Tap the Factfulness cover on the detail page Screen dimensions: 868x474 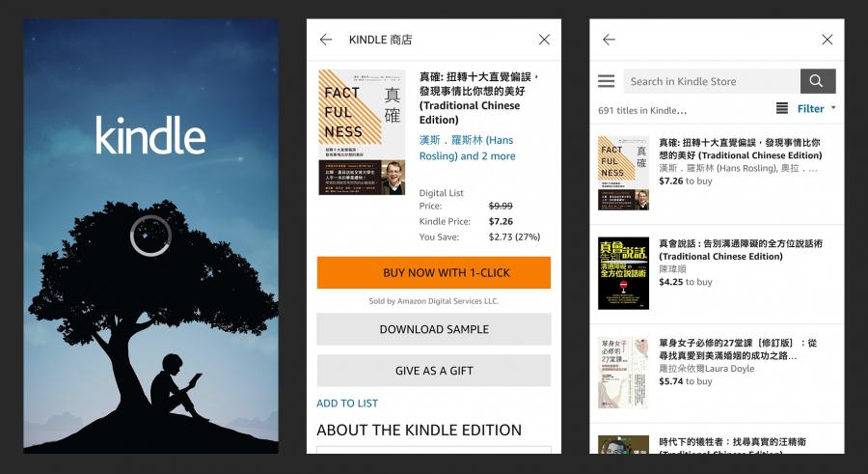(362, 132)
